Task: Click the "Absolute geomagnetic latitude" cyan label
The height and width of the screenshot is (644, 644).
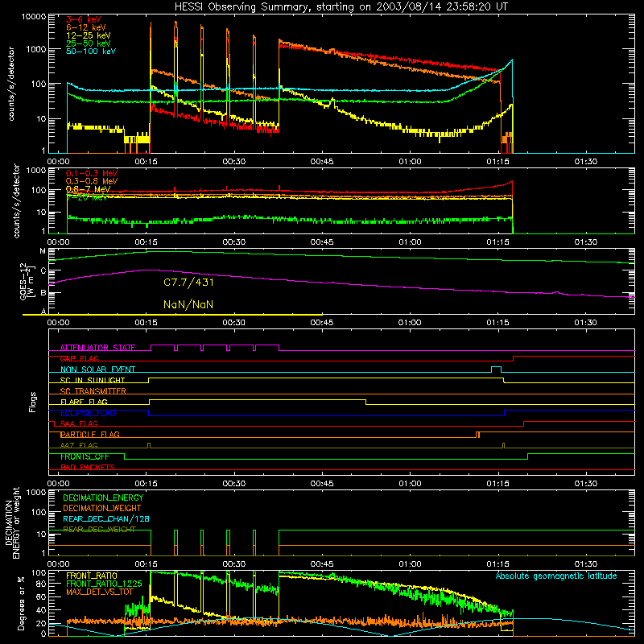Action: pos(556,576)
